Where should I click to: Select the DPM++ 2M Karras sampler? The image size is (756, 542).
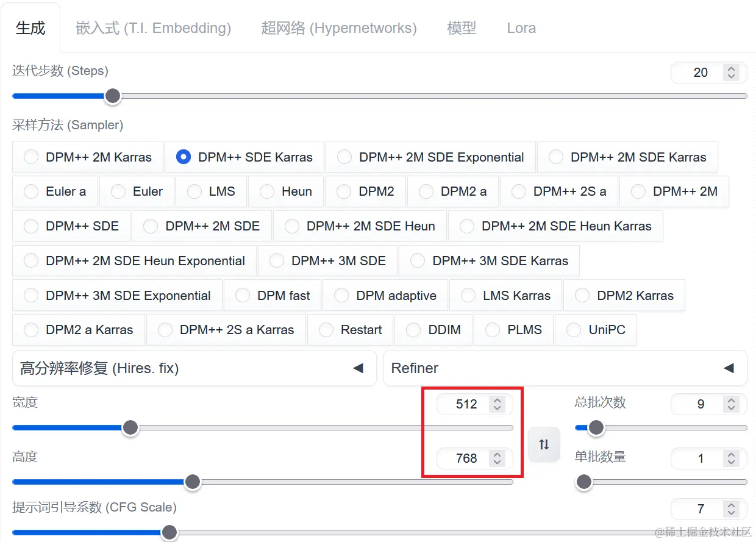[88, 157]
